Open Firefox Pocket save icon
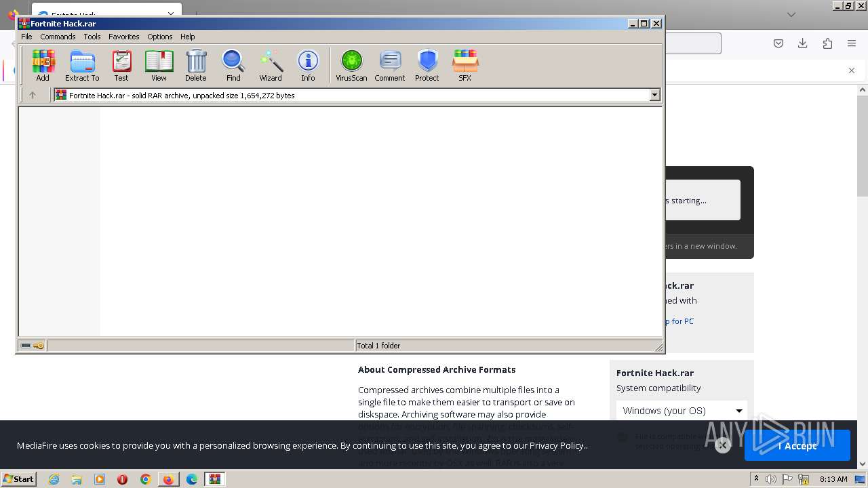 pyautogui.click(x=778, y=43)
